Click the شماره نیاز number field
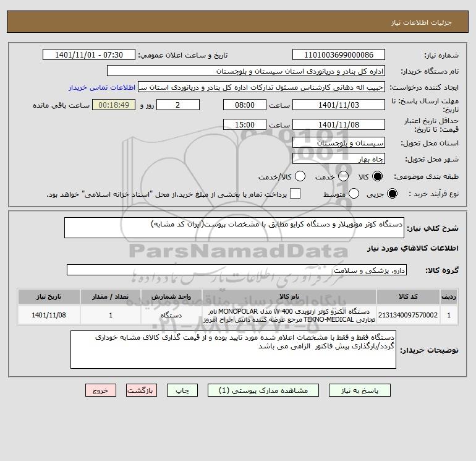 [x=339, y=54]
